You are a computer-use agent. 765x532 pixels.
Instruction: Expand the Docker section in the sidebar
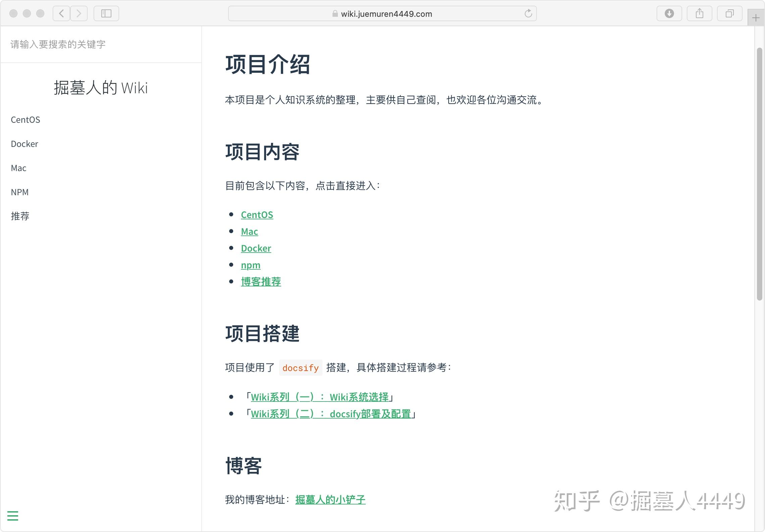(x=24, y=144)
